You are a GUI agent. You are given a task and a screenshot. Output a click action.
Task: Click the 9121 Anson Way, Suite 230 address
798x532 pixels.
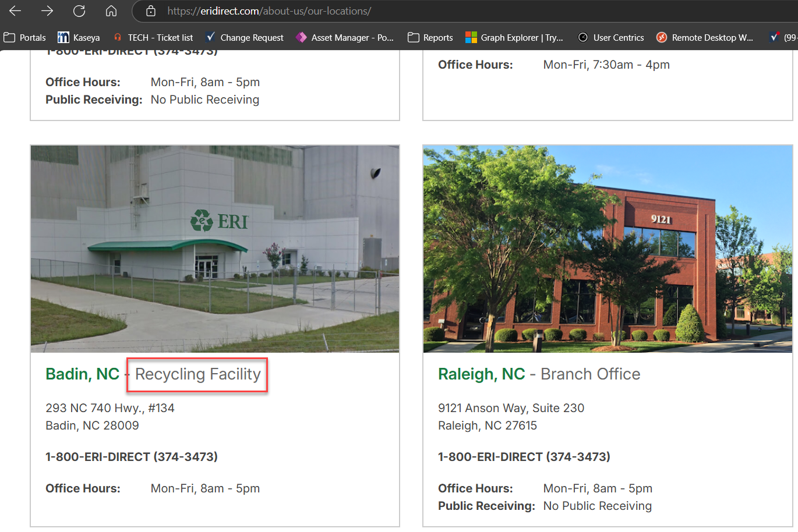click(x=511, y=408)
